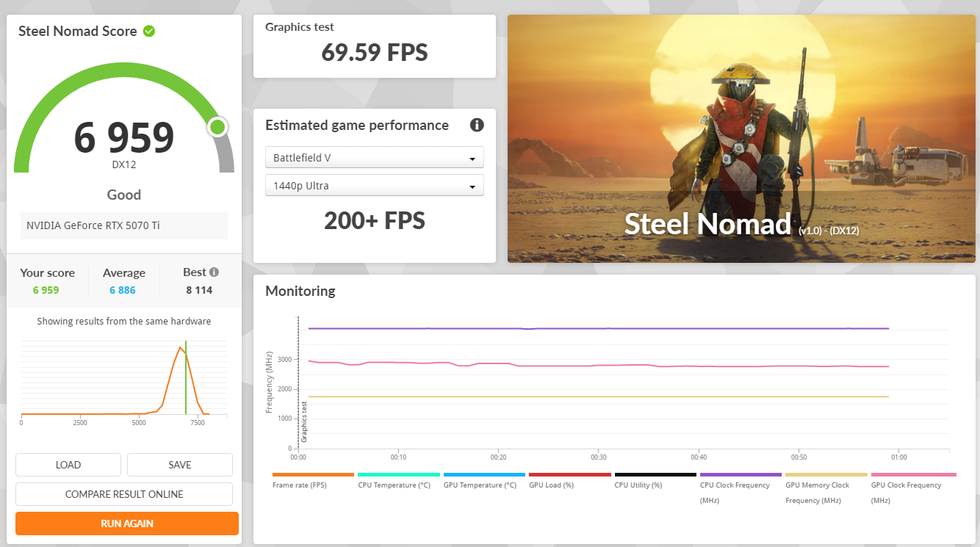Click the info icon beside Best
Screen dimensions: 980x547
pyautogui.click(x=214, y=272)
